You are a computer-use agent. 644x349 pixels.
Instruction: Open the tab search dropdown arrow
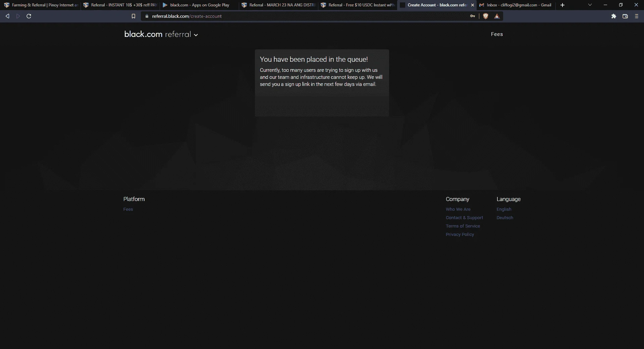pyautogui.click(x=590, y=5)
